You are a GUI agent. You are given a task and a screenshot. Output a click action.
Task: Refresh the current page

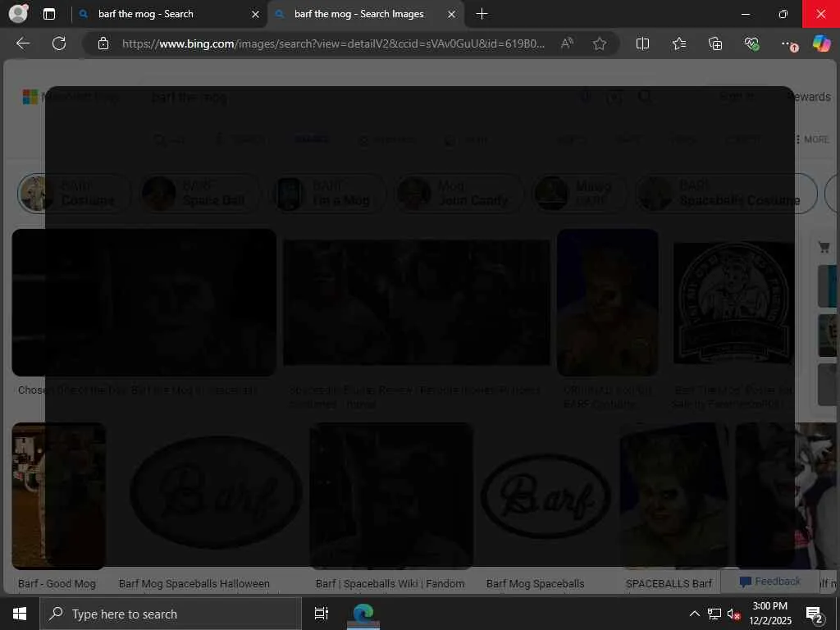(x=59, y=43)
